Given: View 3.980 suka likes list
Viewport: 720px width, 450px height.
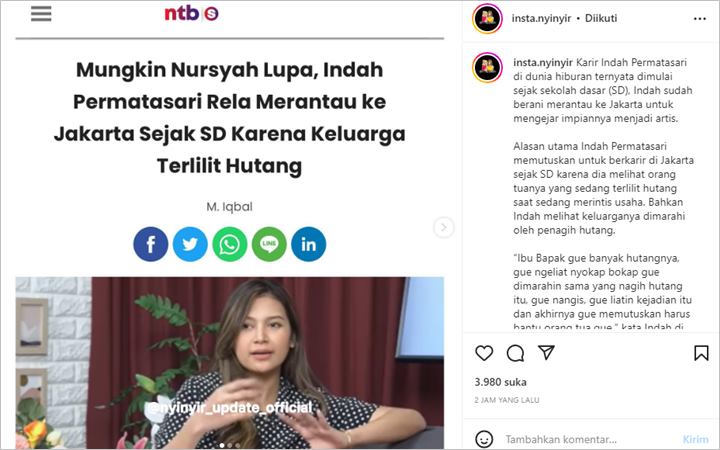Looking at the screenshot, I should [x=501, y=382].
